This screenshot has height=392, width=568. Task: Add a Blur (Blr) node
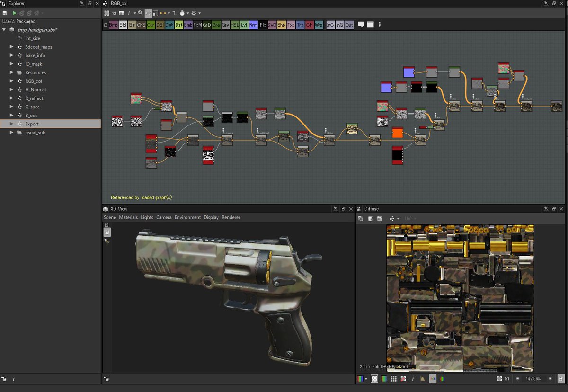tap(132, 25)
